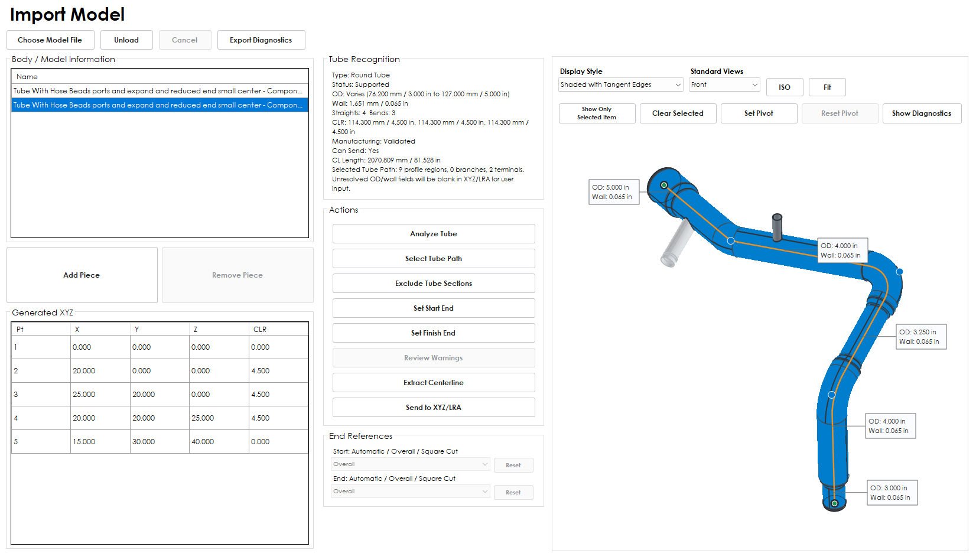Click the gray translucent hose bead port

pyautogui.click(x=676, y=243)
